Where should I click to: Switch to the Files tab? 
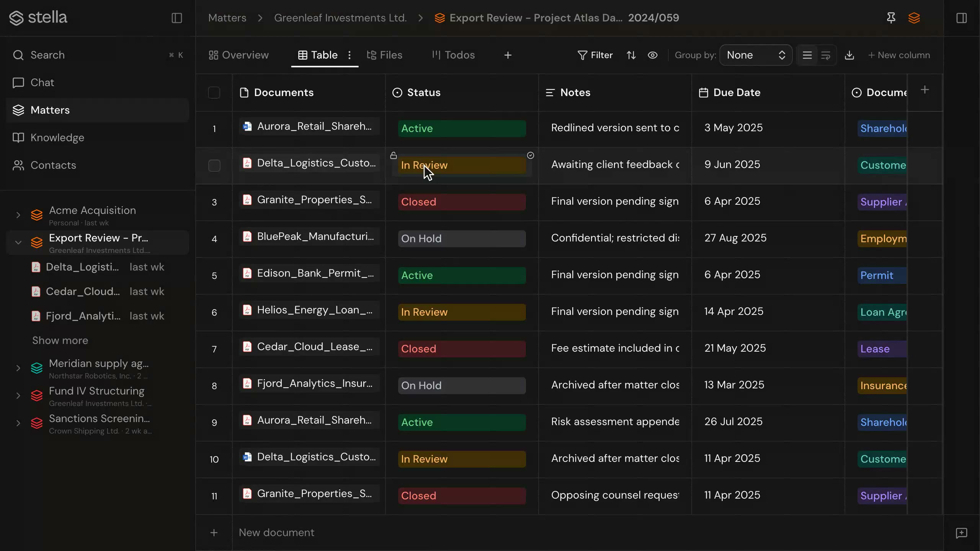[384, 55]
